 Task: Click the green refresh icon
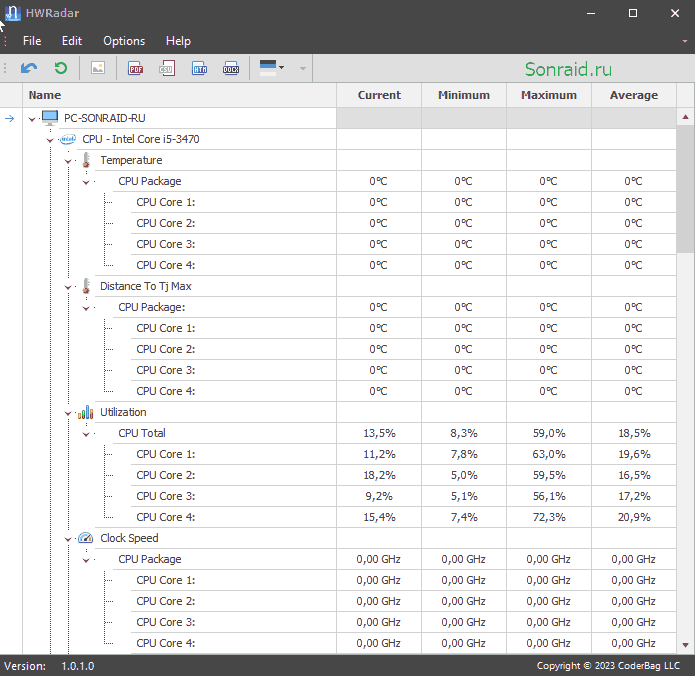point(61,68)
